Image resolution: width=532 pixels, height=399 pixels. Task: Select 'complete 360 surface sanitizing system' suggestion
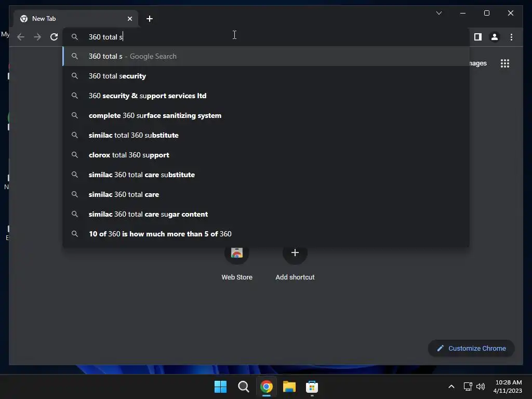pos(266,115)
